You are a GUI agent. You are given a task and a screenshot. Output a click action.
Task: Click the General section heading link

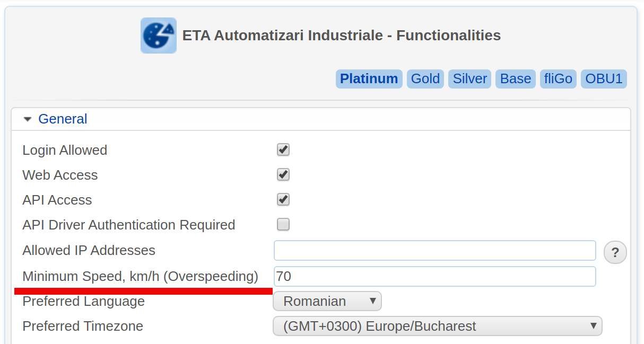(63, 119)
